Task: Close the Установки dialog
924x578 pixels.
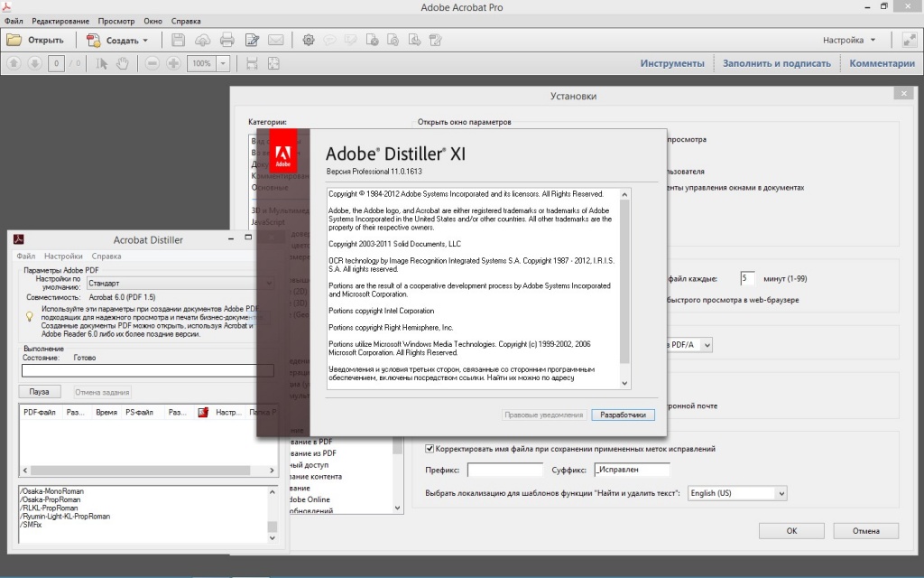Action: (x=904, y=93)
